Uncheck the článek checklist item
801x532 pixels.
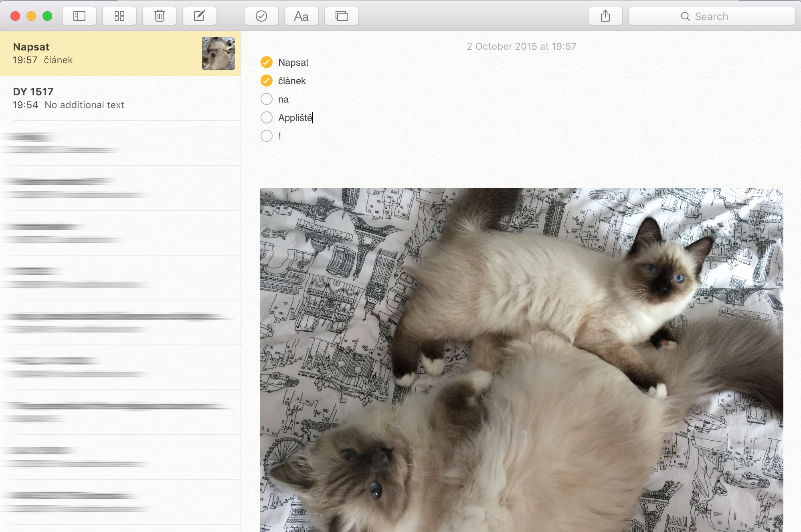pos(267,81)
